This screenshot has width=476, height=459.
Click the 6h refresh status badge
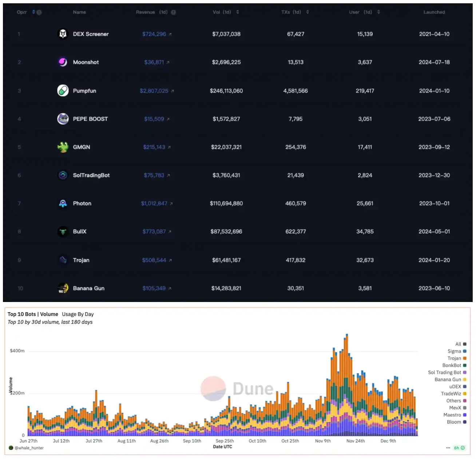pyautogui.click(x=459, y=448)
